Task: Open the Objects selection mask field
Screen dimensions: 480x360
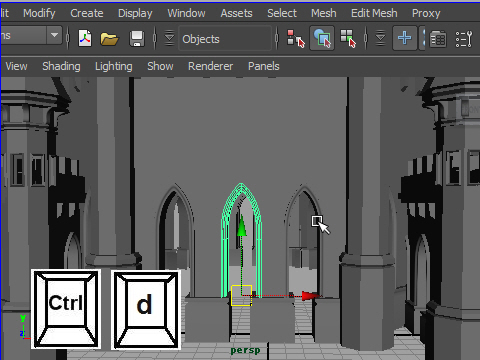Action: [x=225, y=39]
